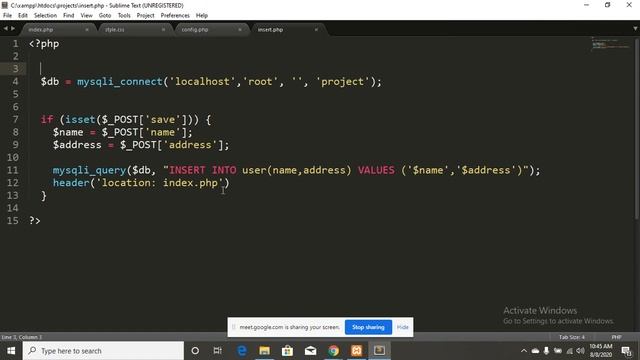This screenshot has height=360, width=640.
Task: Open the Edit menu
Action: 23,16
